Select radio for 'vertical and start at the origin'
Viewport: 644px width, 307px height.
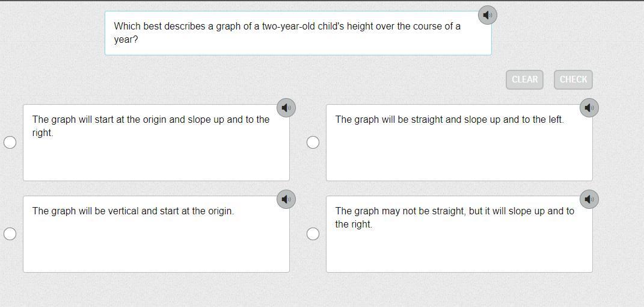tap(10, 234)
